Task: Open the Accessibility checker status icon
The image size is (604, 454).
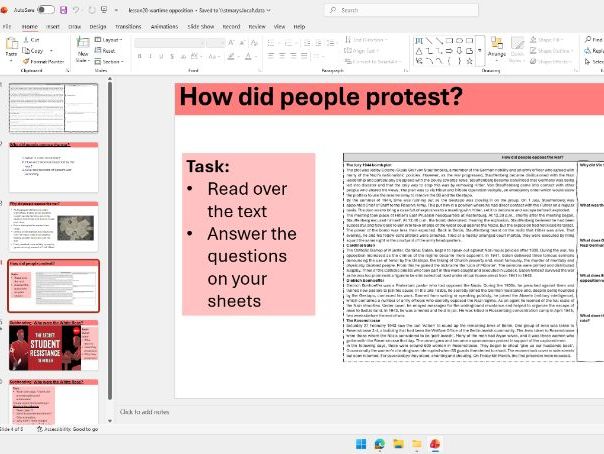Action: tap(40, 429)
